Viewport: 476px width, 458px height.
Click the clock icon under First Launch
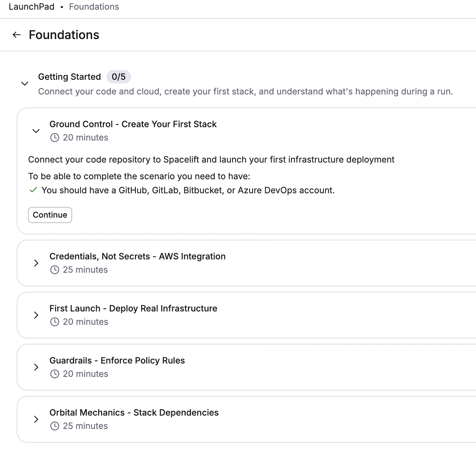(x=54, y=322)
